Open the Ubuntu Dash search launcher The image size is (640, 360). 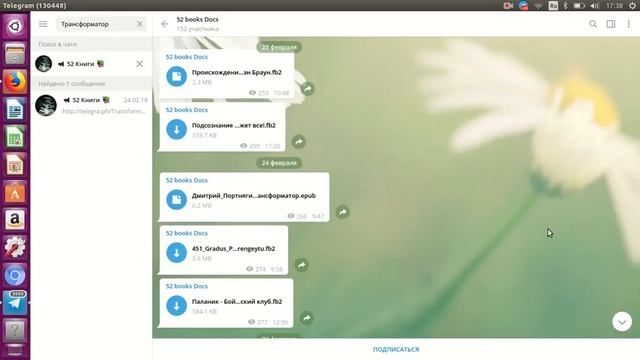point(15,27)
